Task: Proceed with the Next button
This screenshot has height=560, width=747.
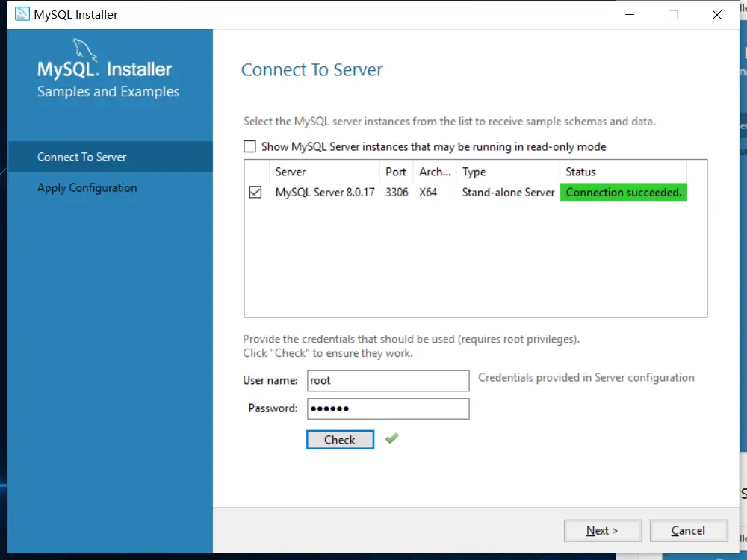Action: pos(603,530)
